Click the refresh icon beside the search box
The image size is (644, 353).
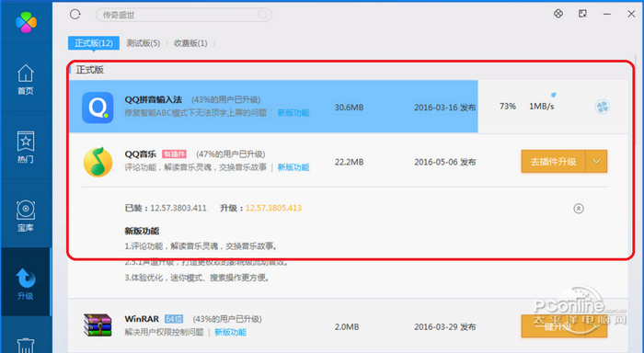tap(75, 15)
